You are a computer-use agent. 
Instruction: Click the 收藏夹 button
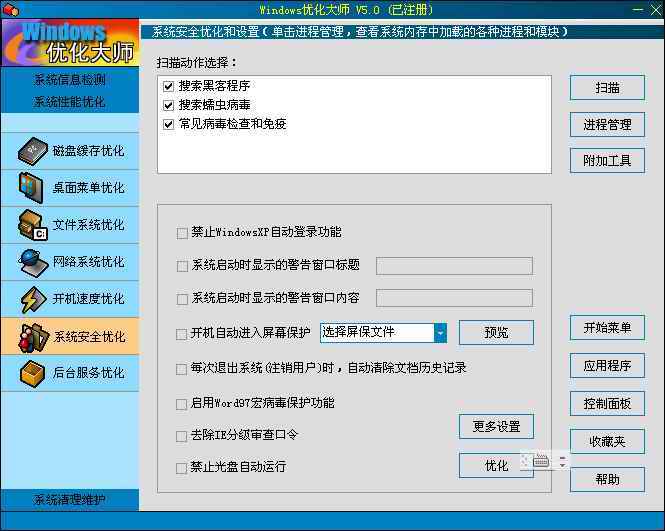pos(607,442)
